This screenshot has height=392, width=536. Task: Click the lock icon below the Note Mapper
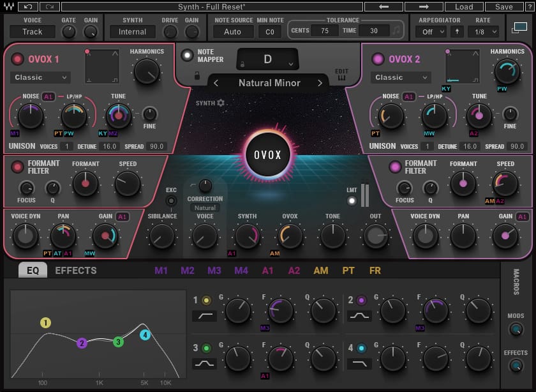tap(197, 75)
